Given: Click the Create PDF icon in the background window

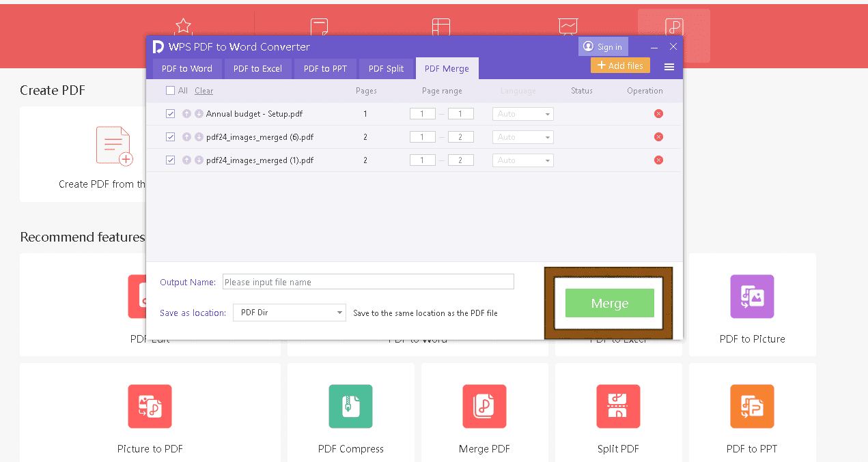Looking at the screenshot, I should pos(113,146).
